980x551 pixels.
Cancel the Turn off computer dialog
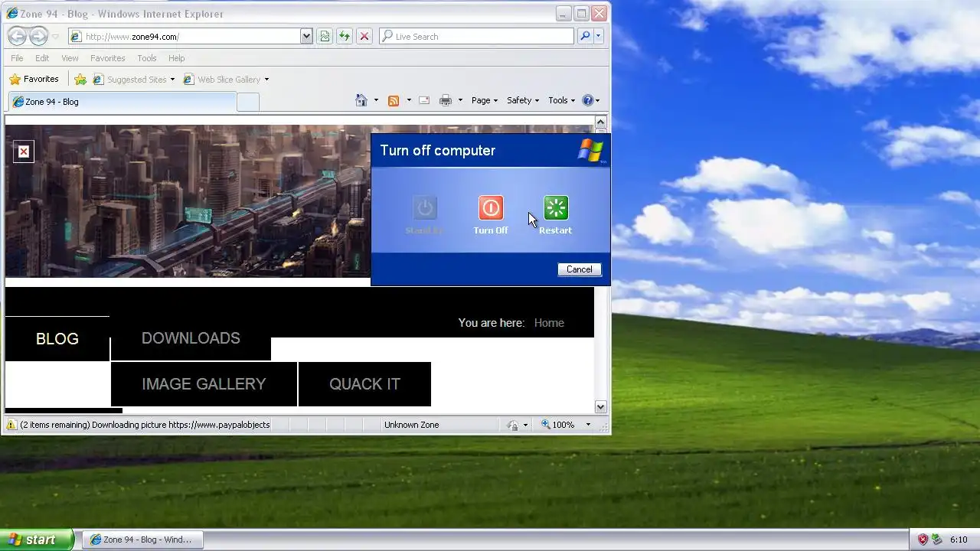[x=580, y=269]
